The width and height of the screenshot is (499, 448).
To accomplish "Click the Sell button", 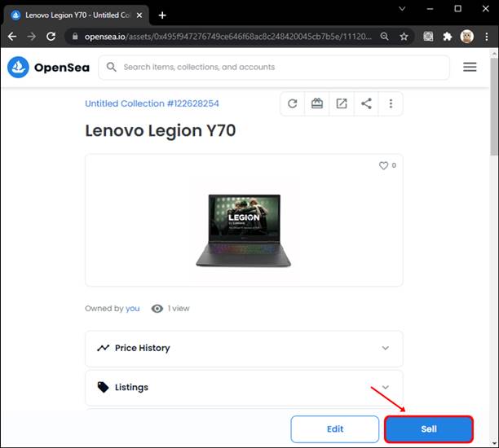I will (429, 428).
